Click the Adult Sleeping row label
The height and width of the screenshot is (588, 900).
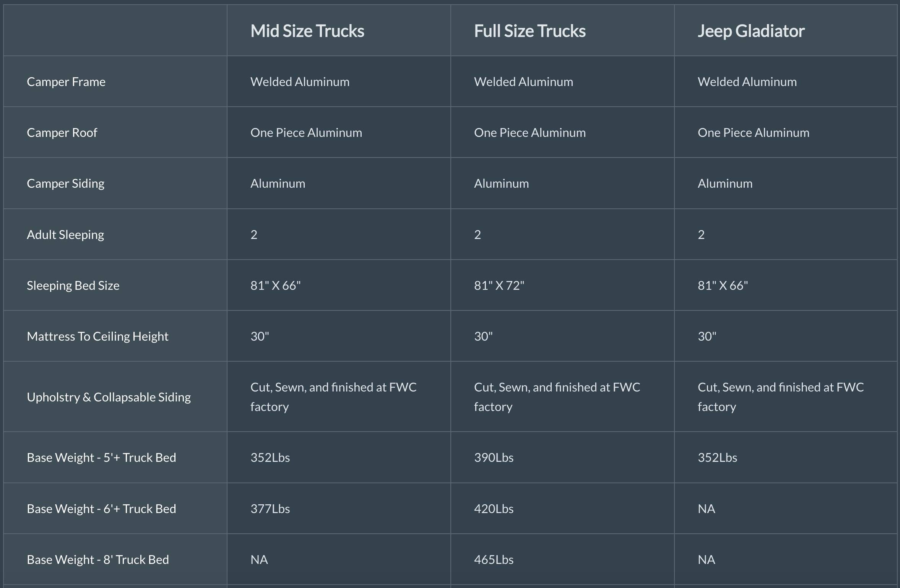[65, 234]
